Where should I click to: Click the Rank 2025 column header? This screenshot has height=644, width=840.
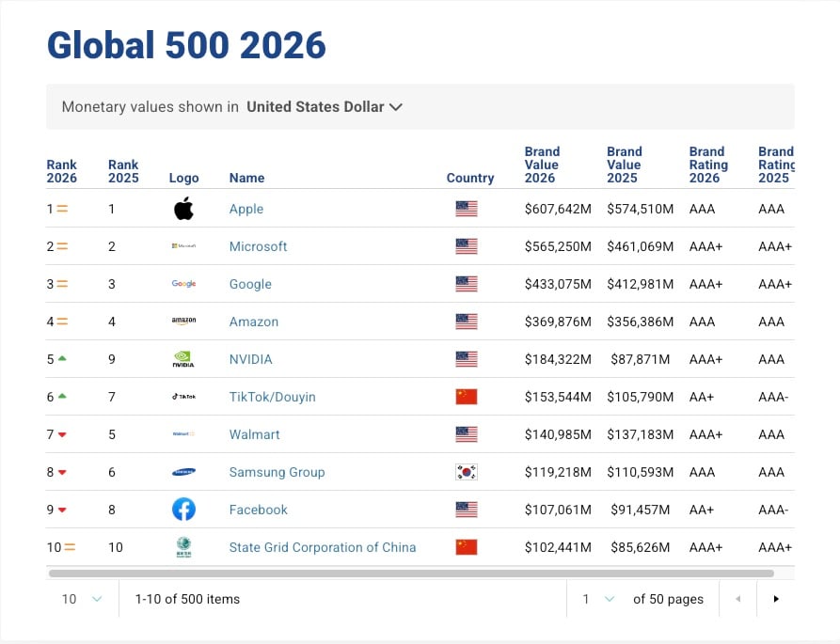coord(123,165)
